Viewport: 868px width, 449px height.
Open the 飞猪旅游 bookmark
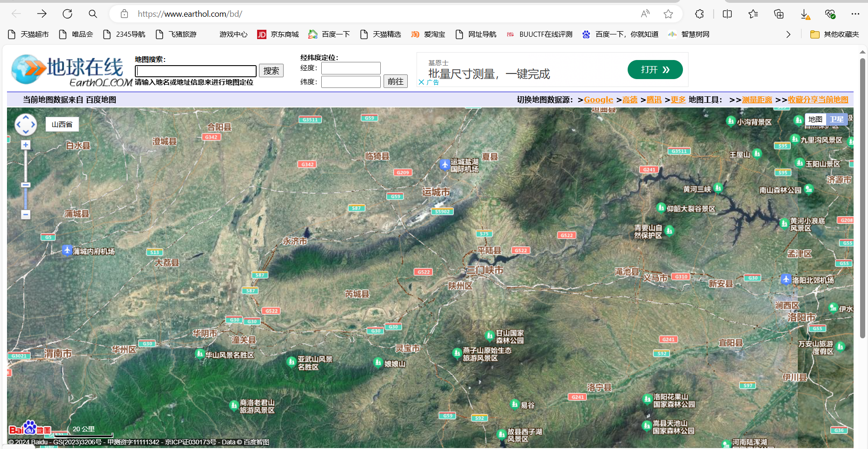[176, 34]
